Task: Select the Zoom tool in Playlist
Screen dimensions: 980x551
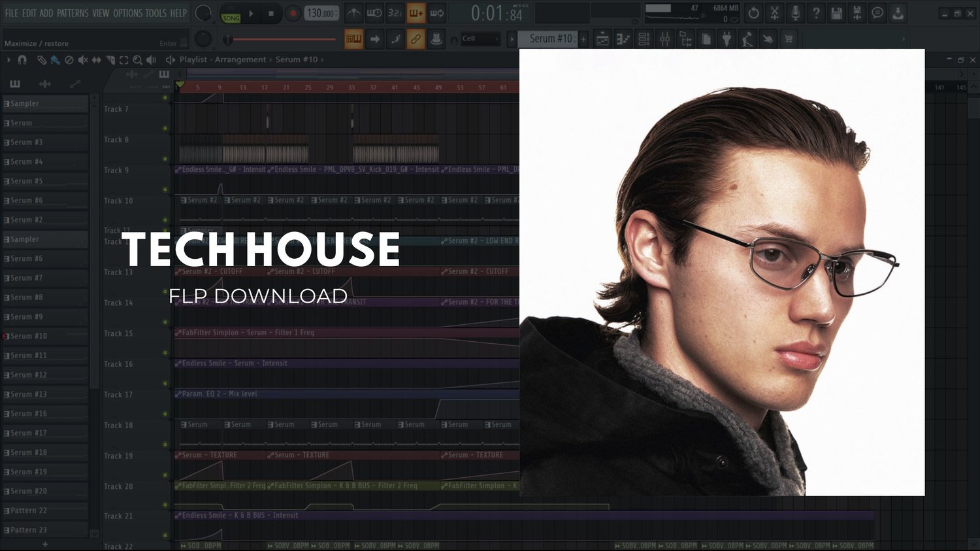Action: pyautogui.click(x=138, y=60)
